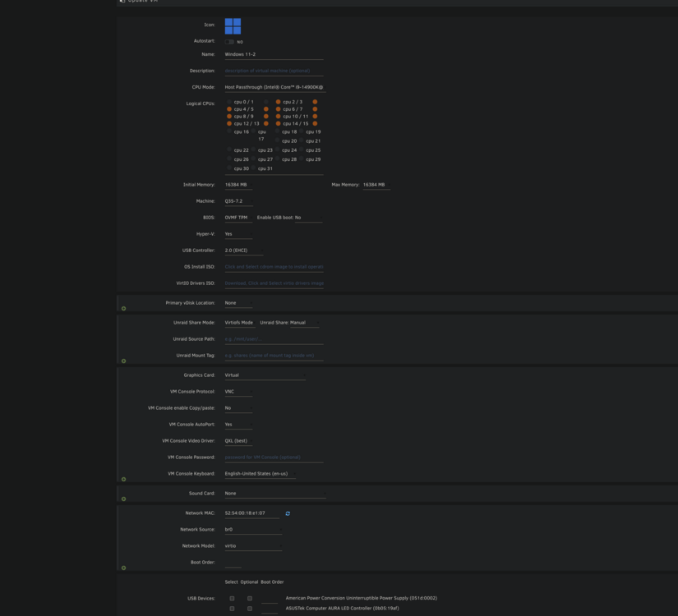Screen dimensions: 678x616
Task: Add another graphics card with the green plus icon
Action: 123,479
